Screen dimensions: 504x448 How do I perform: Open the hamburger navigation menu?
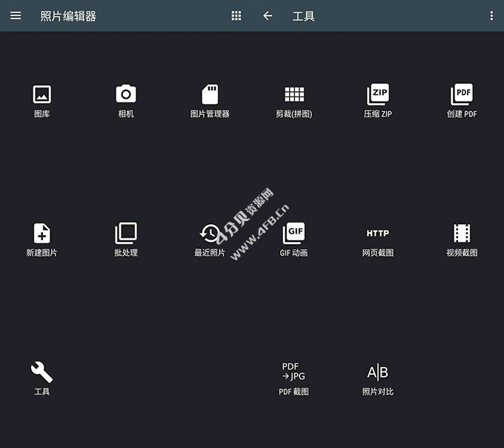16,16
